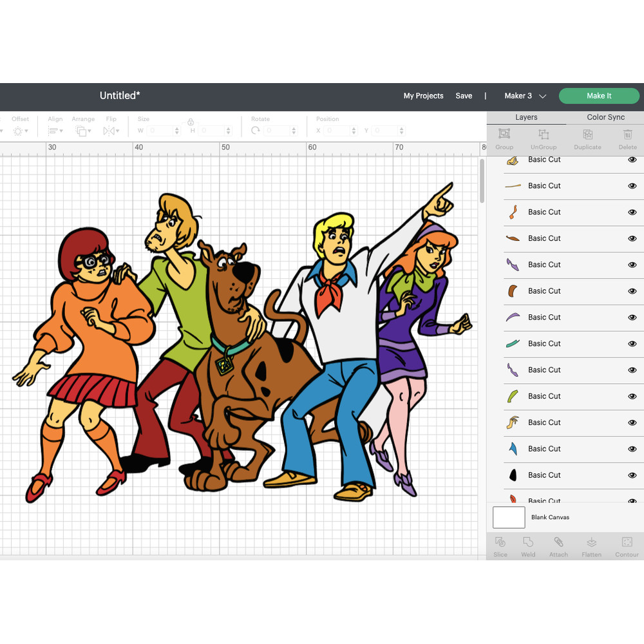Open the Maker 3 machine dropdown
The image size is (644, 644).
pos(525,96)
